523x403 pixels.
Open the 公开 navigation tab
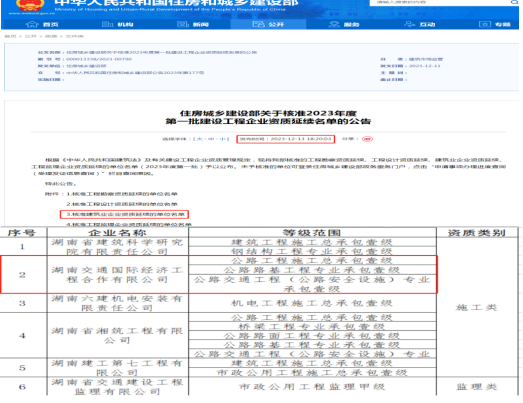(268, 24)
